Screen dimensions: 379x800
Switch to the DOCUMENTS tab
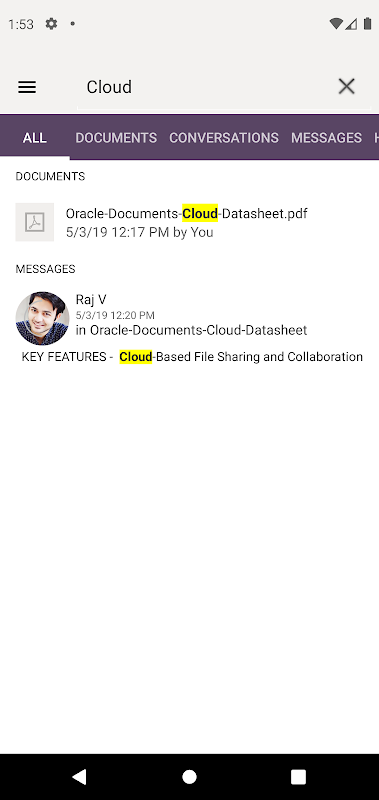pyautogui.click(x=116, y=137)
